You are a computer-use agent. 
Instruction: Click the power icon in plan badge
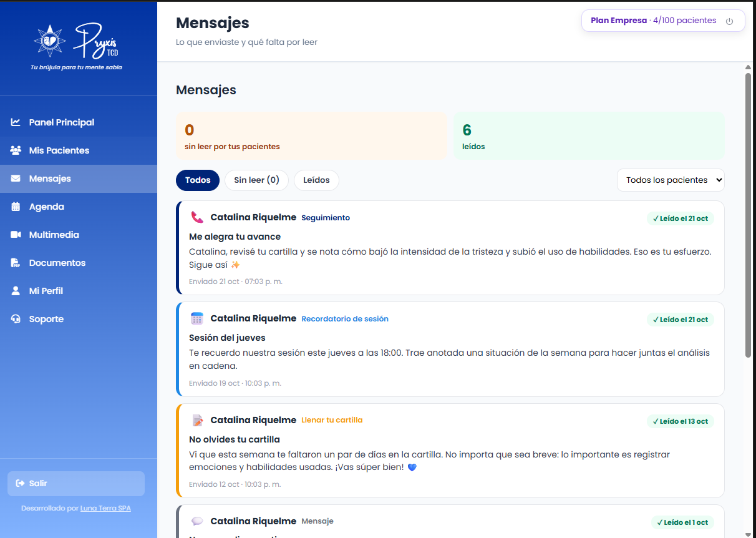(x=729, y=21)
